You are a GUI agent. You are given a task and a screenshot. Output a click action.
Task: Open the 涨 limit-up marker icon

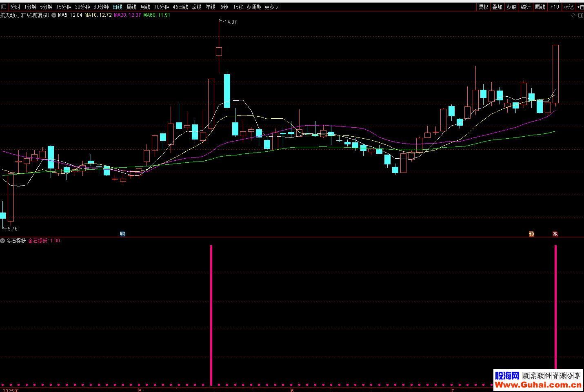coord(555,234)
